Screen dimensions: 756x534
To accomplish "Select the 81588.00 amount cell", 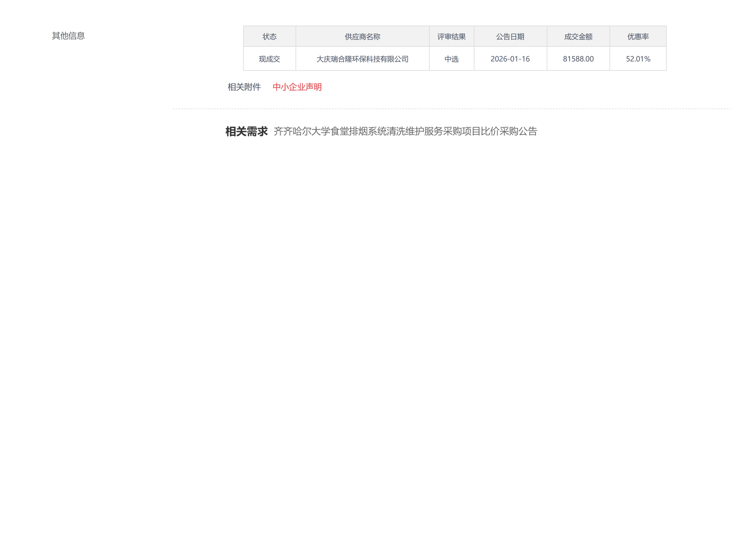I will coord(578,59).
